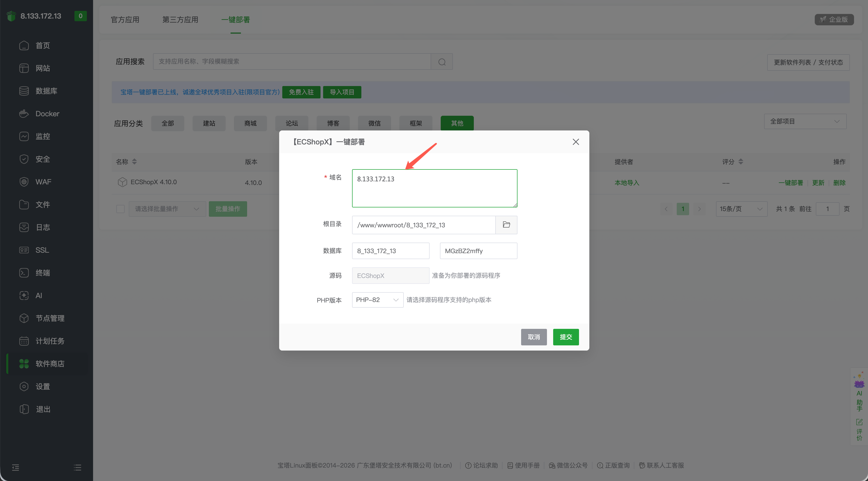Open the 安全 security shield icon
868x481 pixels.
coord(24,159)
